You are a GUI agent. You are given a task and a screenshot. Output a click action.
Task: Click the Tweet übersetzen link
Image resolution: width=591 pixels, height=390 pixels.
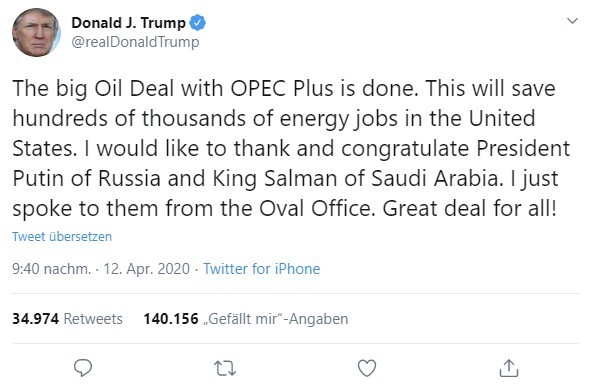[62, 237]
